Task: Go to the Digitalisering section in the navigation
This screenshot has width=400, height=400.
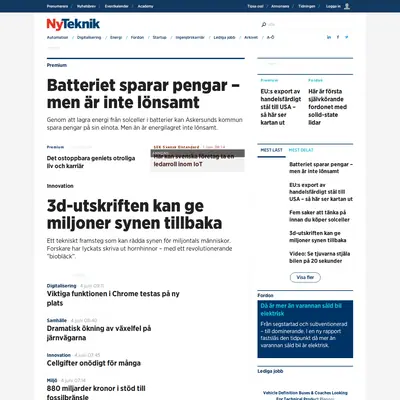Action: click(x=89, y=37)
